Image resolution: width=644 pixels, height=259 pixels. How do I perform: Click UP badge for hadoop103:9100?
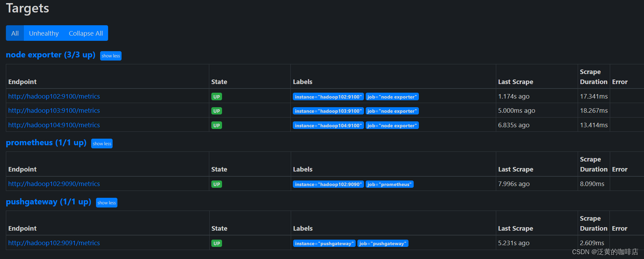pyautogui.click(x=217, y=111)
